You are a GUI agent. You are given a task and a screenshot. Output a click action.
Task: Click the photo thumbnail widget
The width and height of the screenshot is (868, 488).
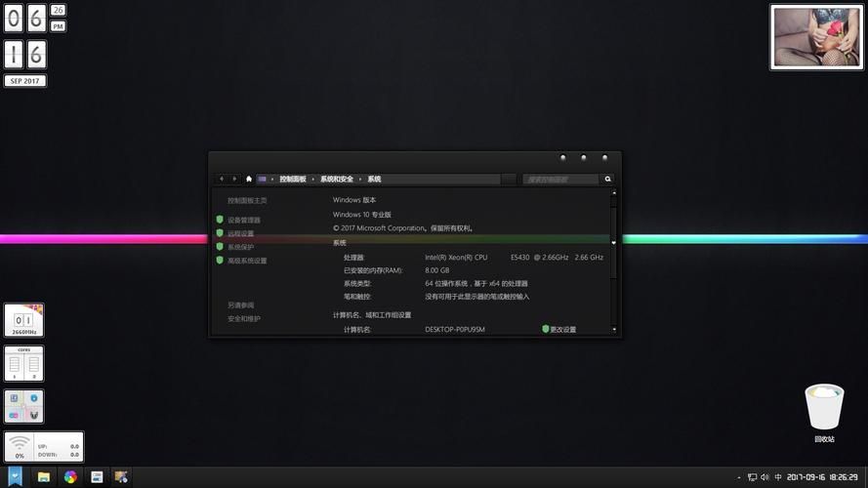pyautogui.click(x=816, y=38)
